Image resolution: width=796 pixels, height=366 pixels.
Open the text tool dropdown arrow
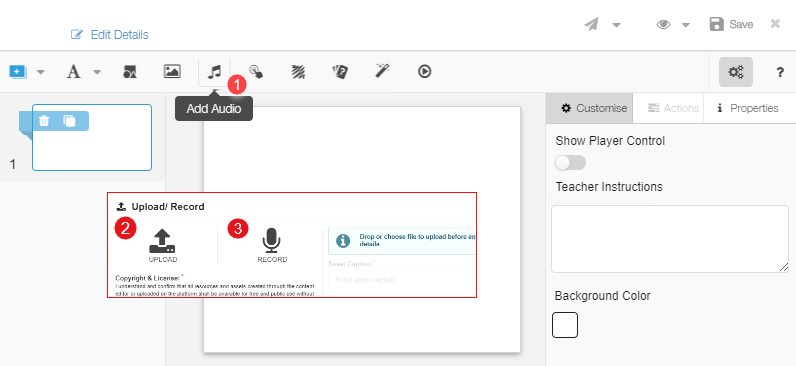pos(97,72)
